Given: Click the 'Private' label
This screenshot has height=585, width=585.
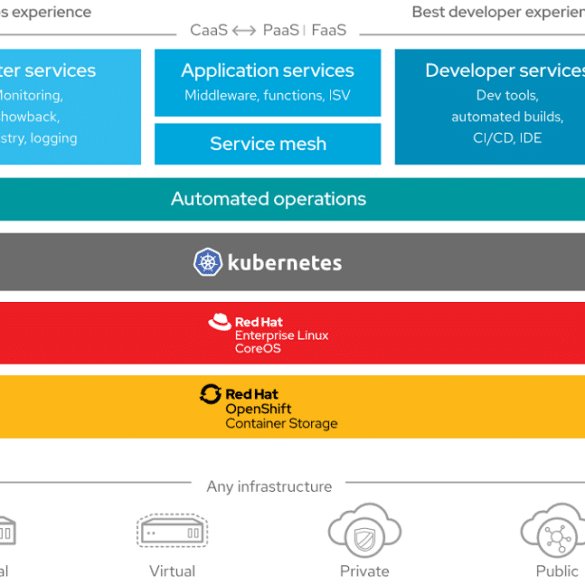Looking at the screenshot, I should [365, 571].
